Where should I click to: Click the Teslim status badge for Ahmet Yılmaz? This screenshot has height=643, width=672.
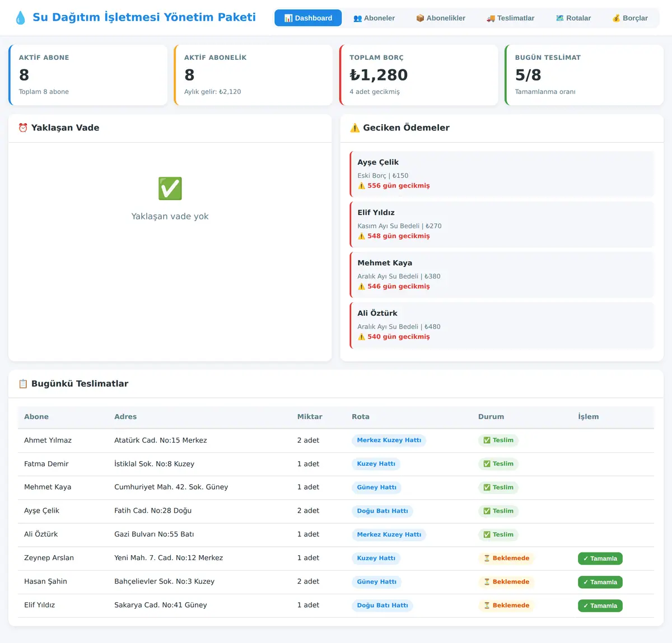click(x=498, y=440)
